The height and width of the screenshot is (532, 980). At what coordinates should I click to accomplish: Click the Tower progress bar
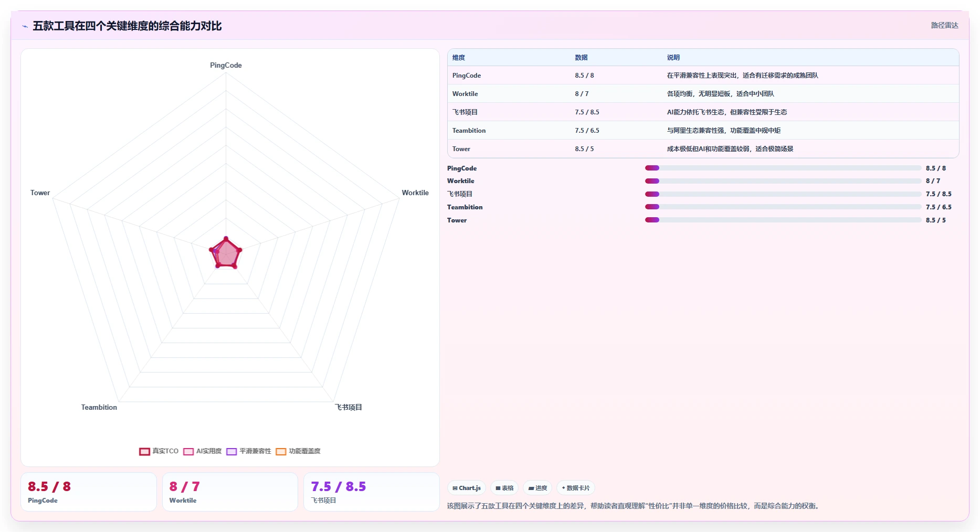(783, 220)
